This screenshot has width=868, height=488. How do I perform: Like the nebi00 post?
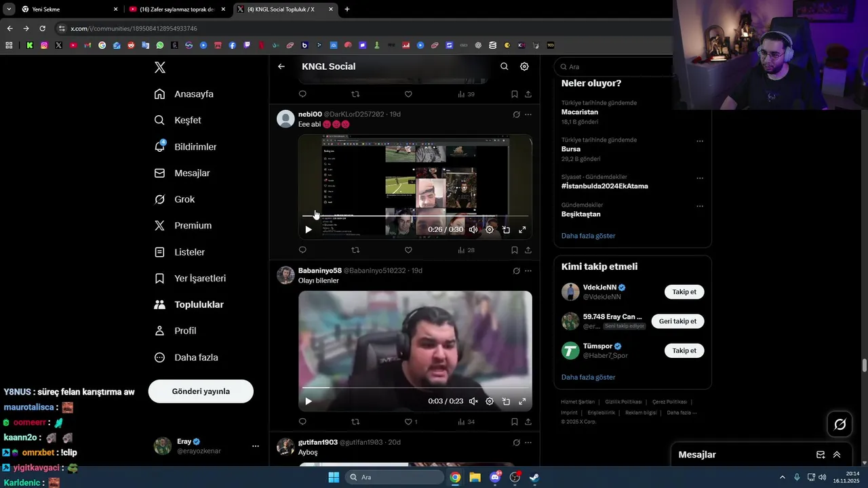[408, 250]
